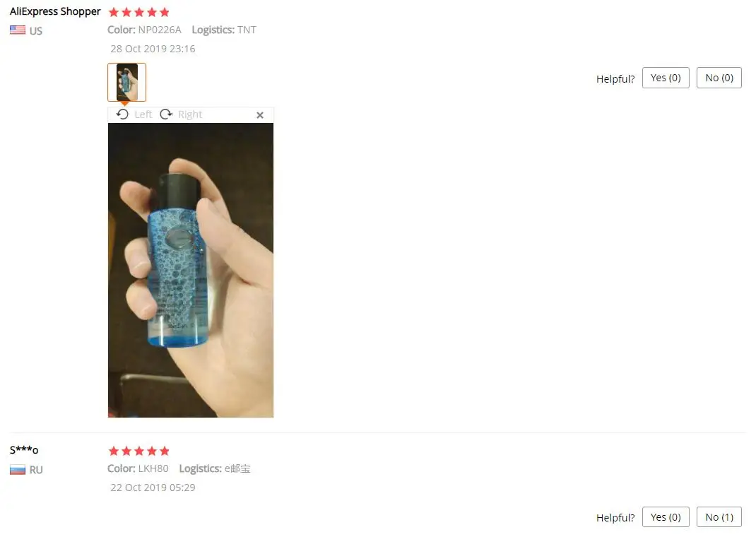Click the five-star rating of S***o's review

[139, 452]
